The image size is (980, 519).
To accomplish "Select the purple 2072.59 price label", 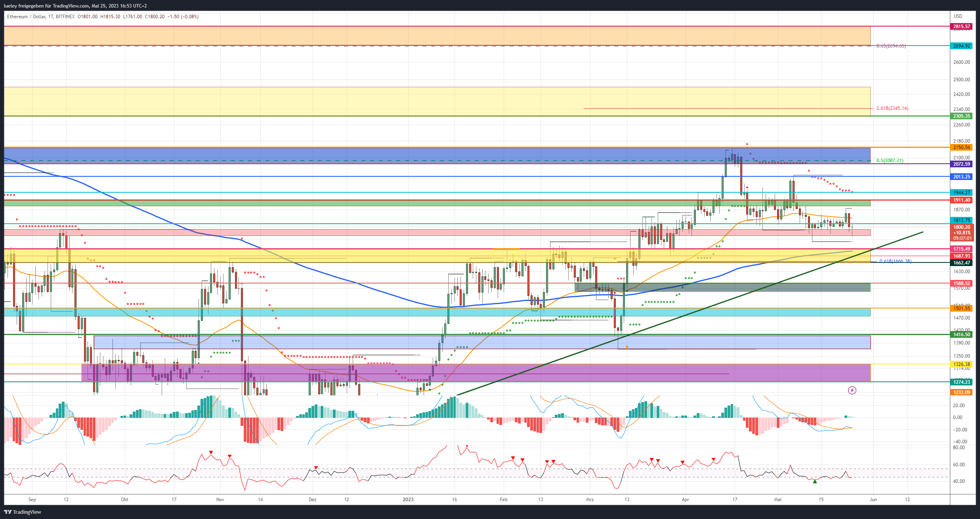I will click(x=961, y=164).
